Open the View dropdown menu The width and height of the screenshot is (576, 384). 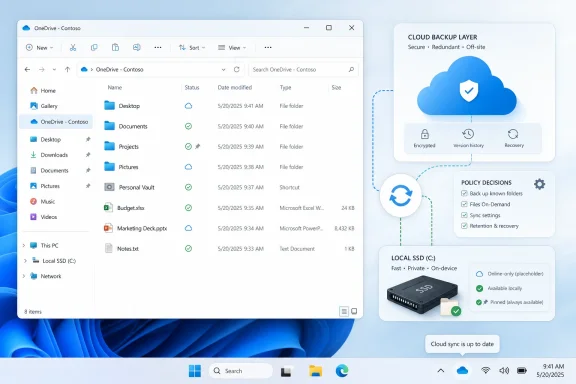pyautogui.click(x=232, y=47)
